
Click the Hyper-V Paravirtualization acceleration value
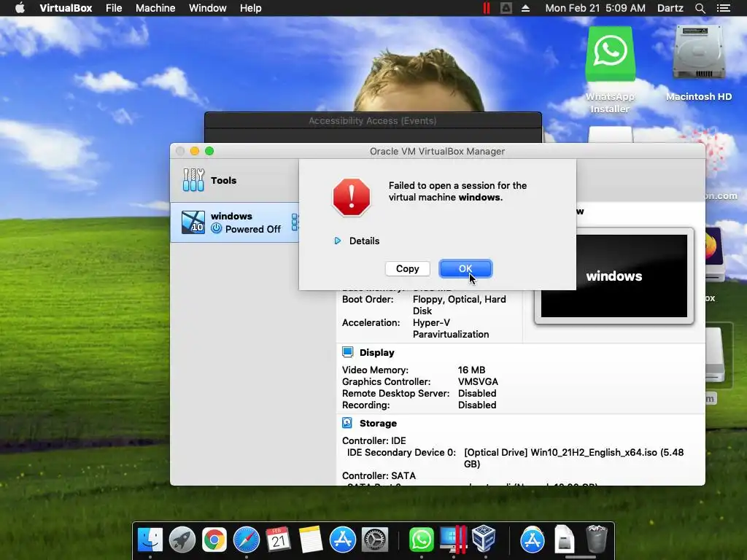tap(451, 329)
